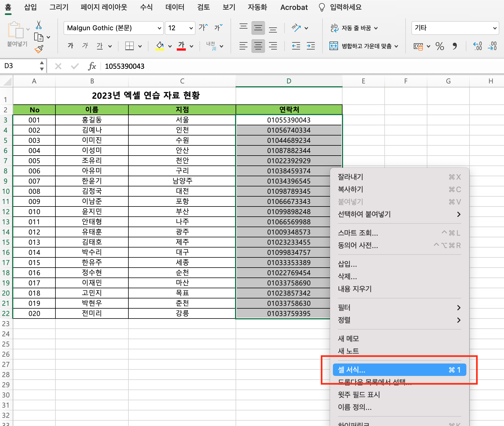Decrease indent
This screenshot has width=504, height=426.
(x=296, y=46)
